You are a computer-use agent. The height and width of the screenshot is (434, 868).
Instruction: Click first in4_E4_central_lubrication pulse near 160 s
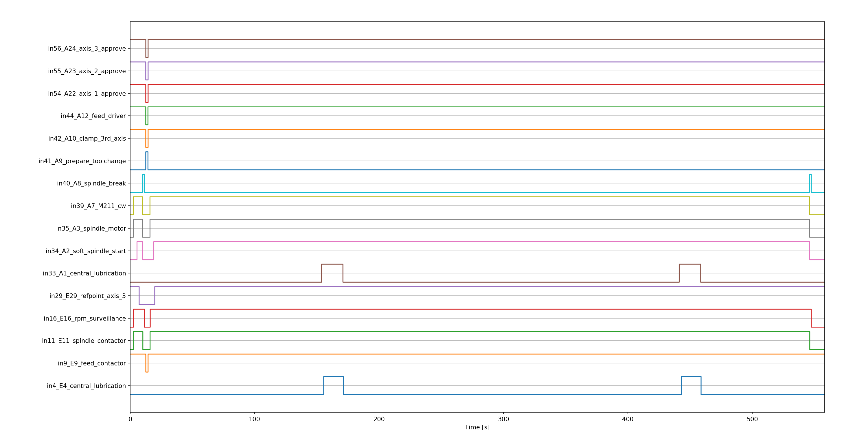coord(334,385)
